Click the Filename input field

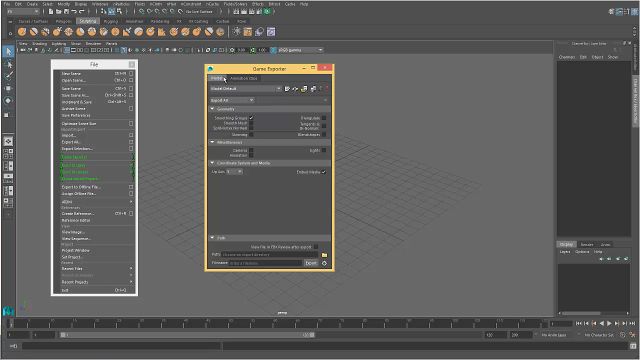(265, 263)
